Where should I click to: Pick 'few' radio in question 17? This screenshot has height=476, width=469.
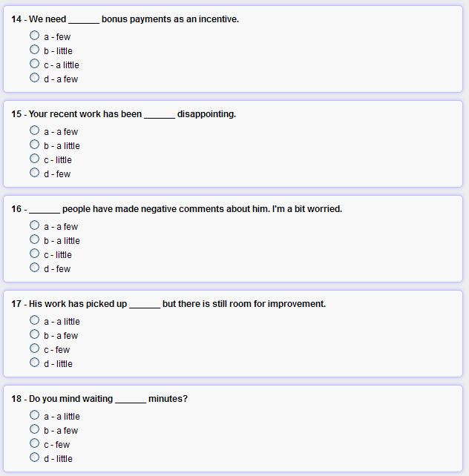(35, 348)
